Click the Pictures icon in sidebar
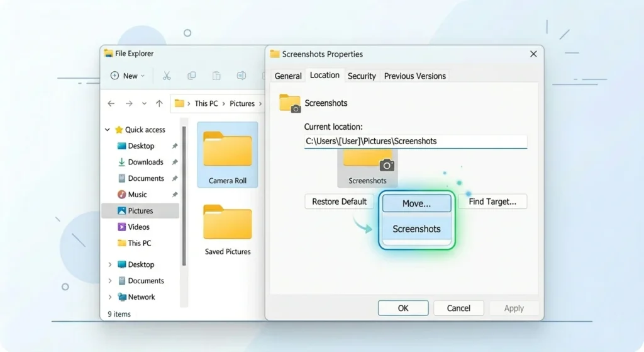 121,210
